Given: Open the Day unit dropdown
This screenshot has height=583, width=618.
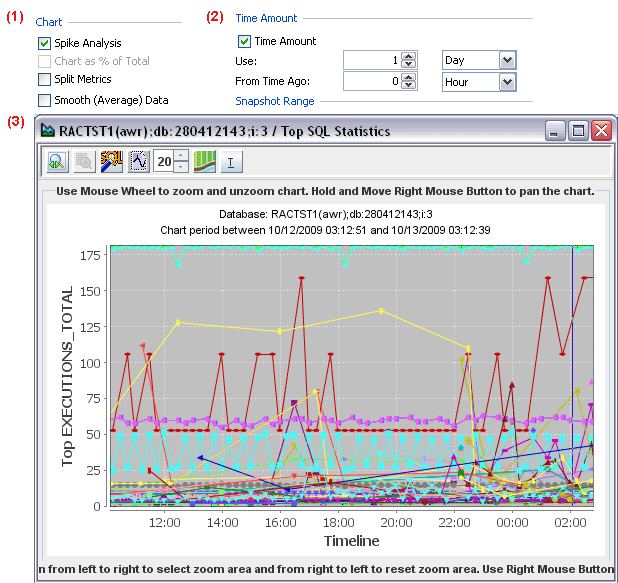Looking at the screenshot, I should point(507,61).
